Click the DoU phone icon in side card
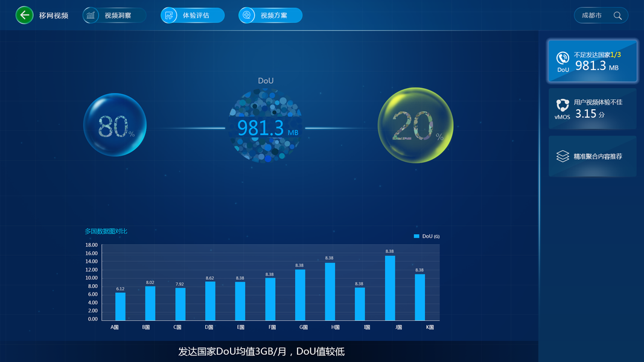The image size is (644, 362). (x=563, y=58)
